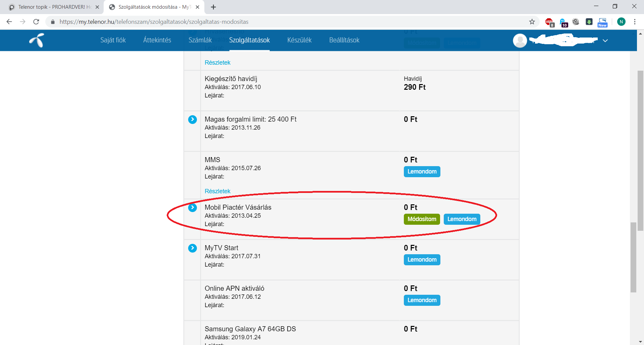
Task: Click the browser address bar URL
Action: click(x=154, y=22)
